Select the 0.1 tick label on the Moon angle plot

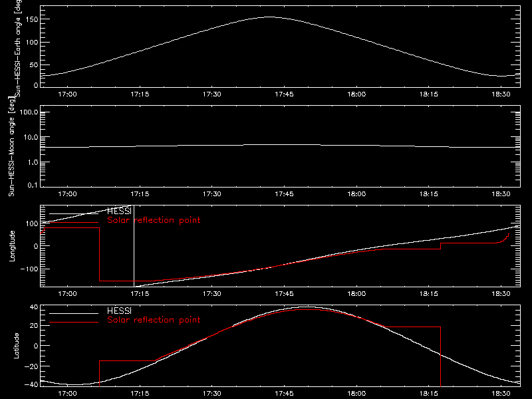coord(33,185)
